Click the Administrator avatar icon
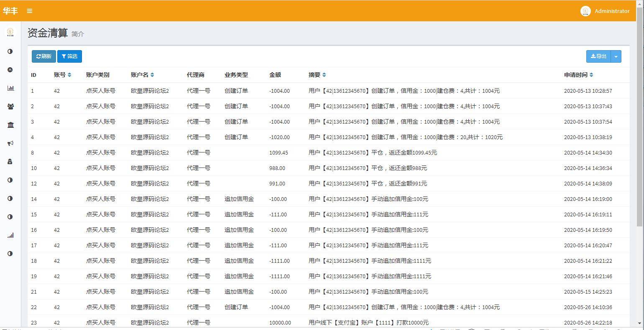The height and width of the screenshot is (330, 644). click(x=585, y=11)
